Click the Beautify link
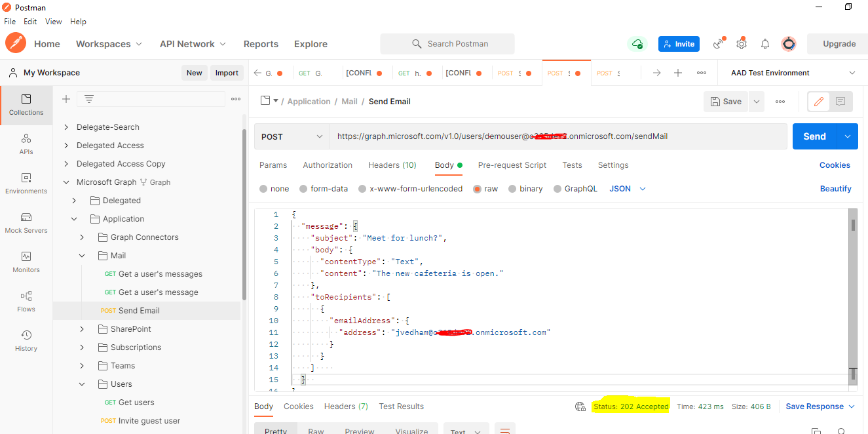Image resolution: width=868 pixels, height=434 pixels. coord(835,189)
